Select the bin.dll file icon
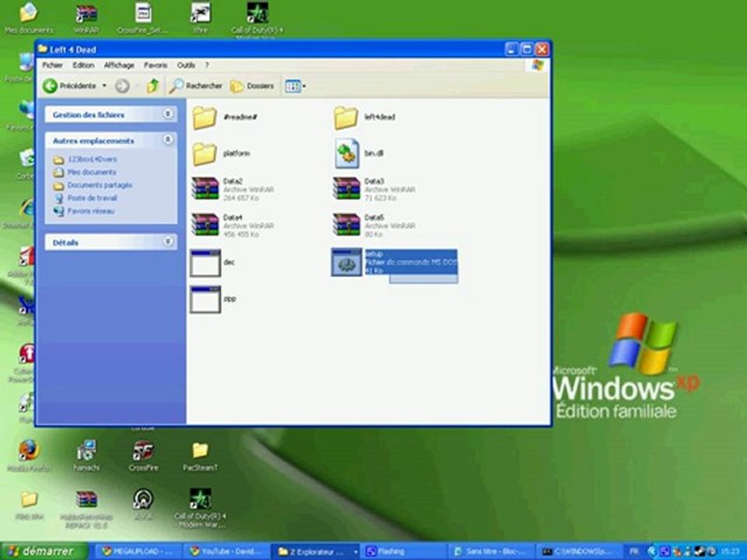 (347, 153)
